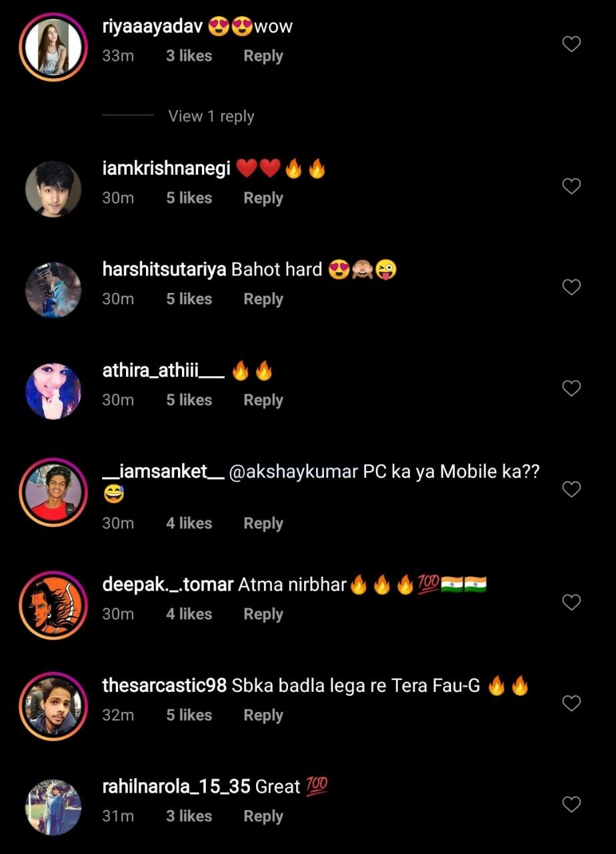This screenshot has height=854, width=616.
Task: Expand View 1 reply under riyaaayadav
Action: coord(211,116)
